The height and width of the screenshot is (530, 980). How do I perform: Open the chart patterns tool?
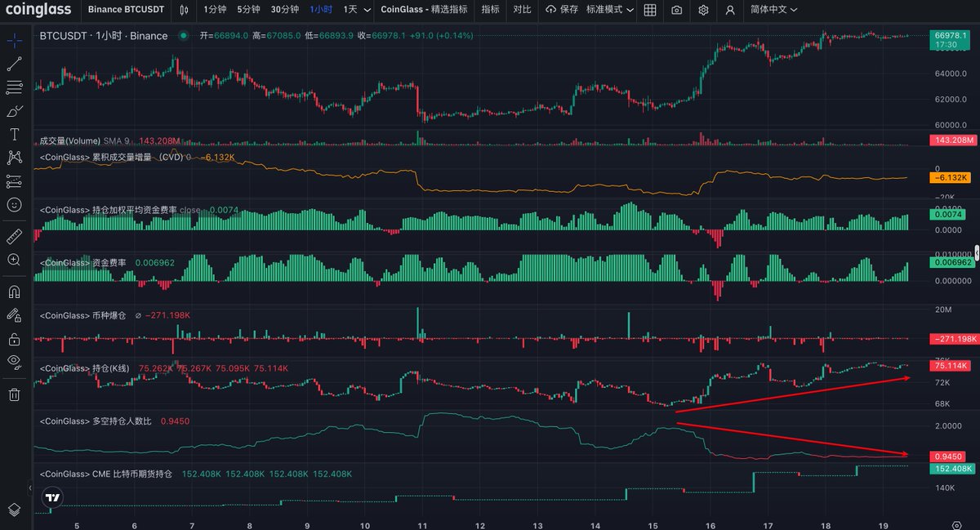click(x=14, y=158)
